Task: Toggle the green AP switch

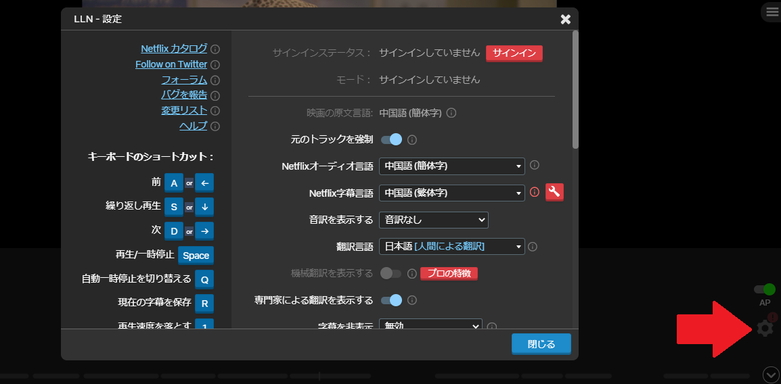Action: tap(765, 289)
